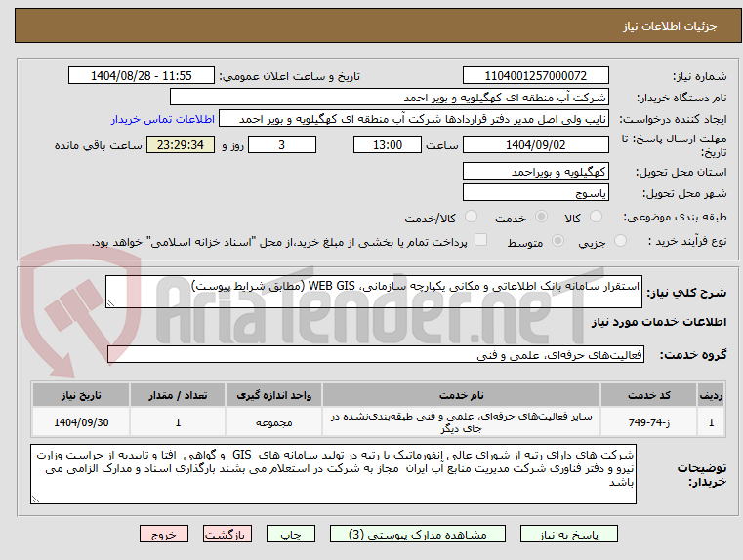Click the تاریخ نیاز column header

81,395
